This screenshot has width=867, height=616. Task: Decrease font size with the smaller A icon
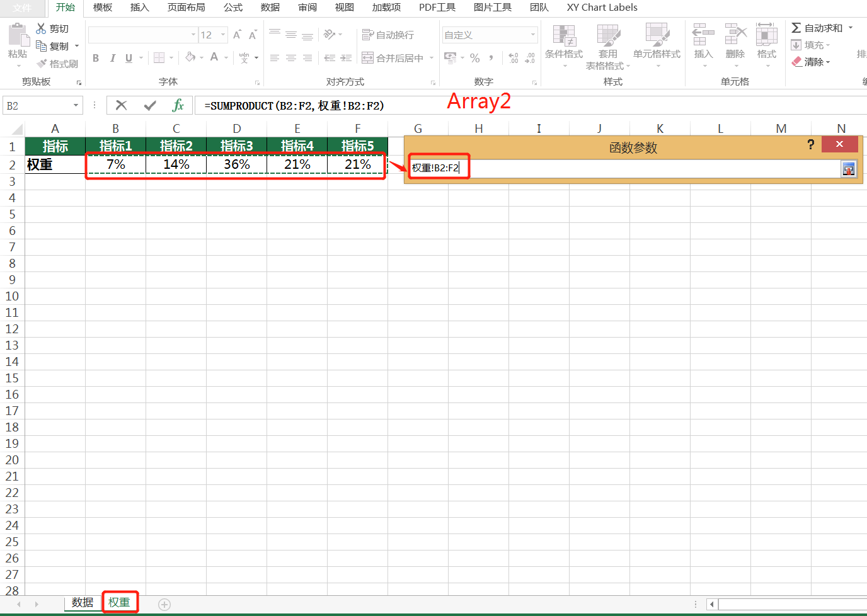253,35
